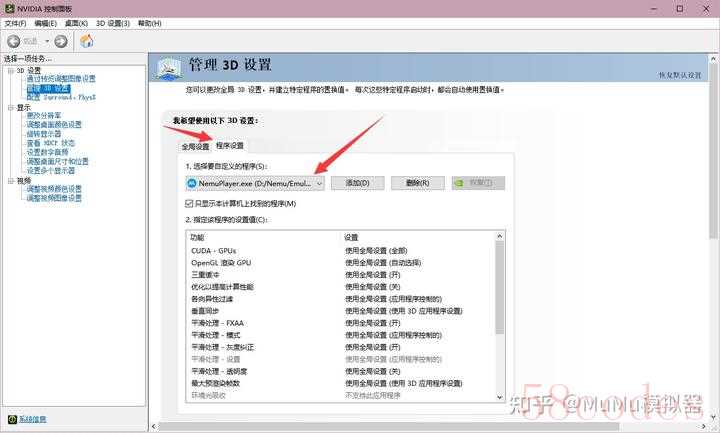Click the 删除(R) button
Screen dimensions: 720x433
[417, 183]
